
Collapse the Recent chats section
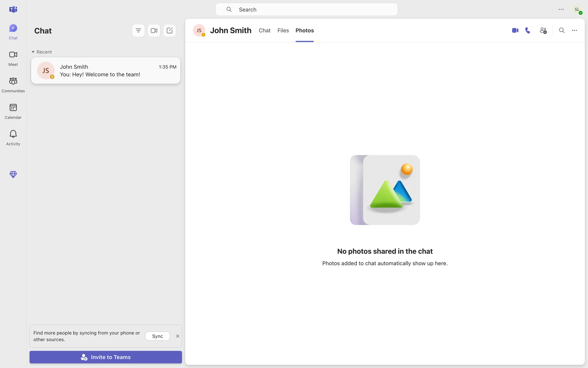pos(33,52)
